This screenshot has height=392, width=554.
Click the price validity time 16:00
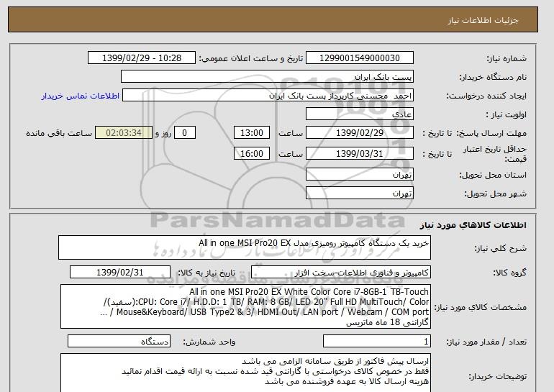click(252, 154)
